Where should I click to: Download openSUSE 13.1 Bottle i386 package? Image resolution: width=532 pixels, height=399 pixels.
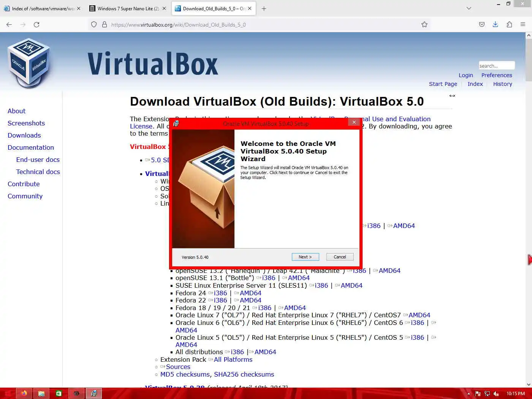click(x=269, y=278)
